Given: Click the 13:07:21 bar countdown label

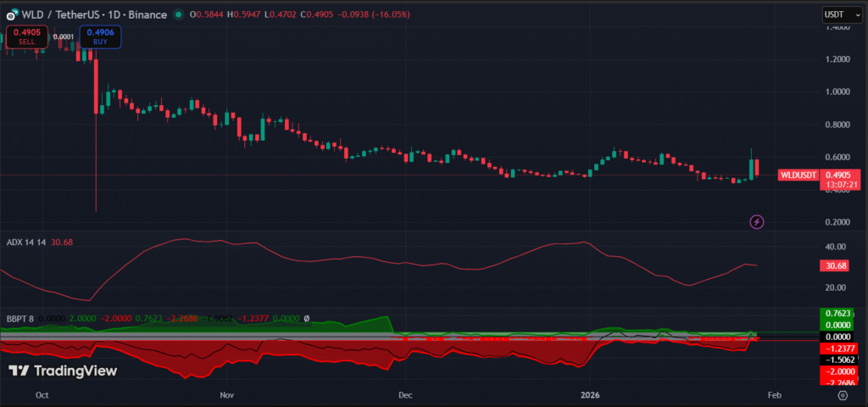Looking at the screenshot, I should click(840, 184).
